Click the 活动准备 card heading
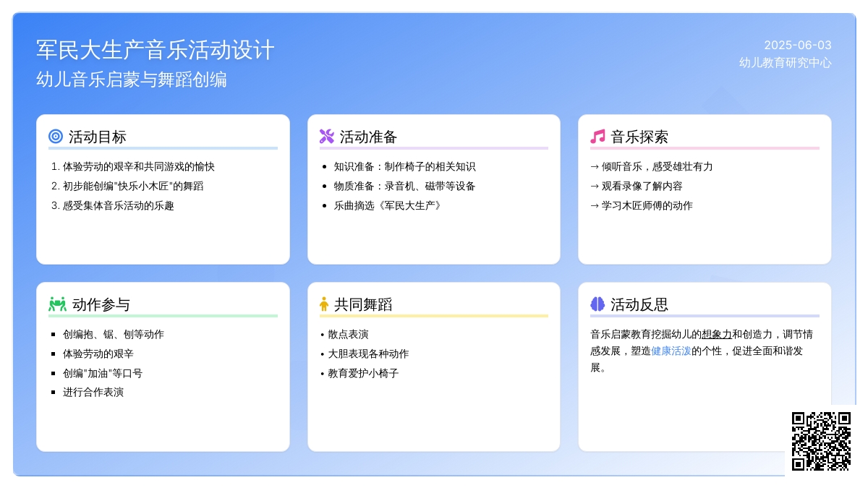Image resolution: width=868 pixels, height=488 pixels. tap(369, 137)
